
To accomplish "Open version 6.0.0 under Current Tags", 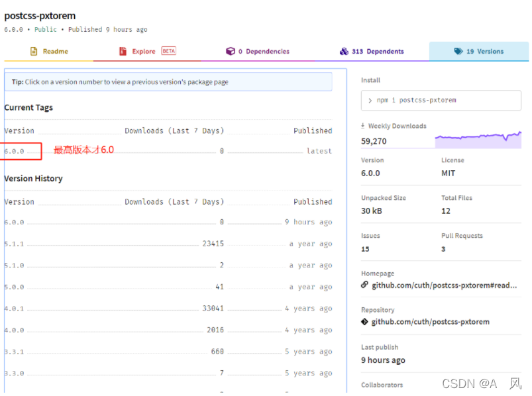I will pyautogui.click(x=15, y=151).
